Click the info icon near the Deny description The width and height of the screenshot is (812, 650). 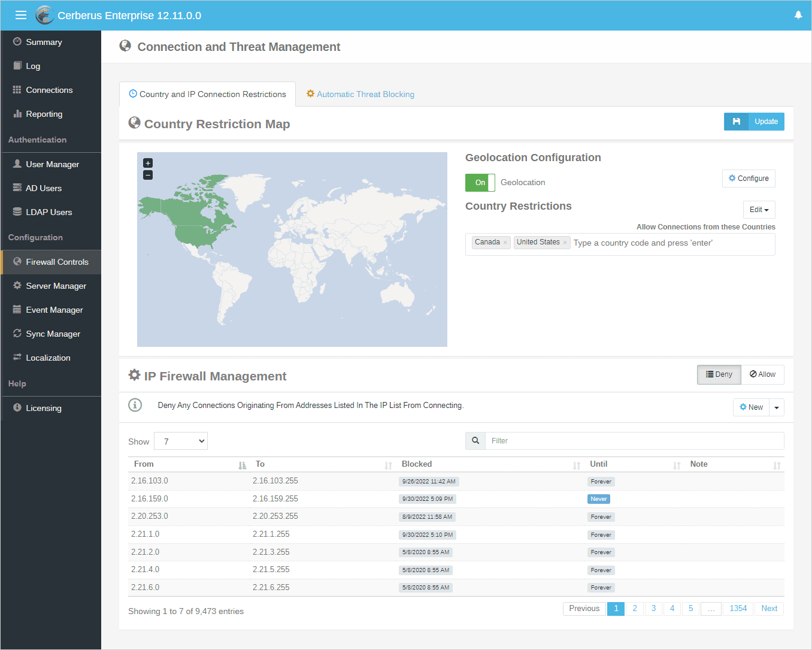point(135,405)
